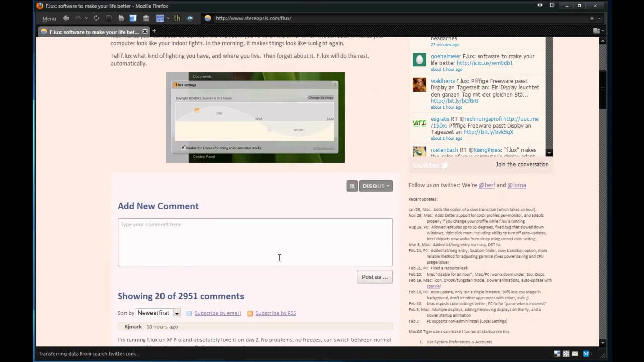Reload the page with the Reload icon
This screenshot has height=362, width=644.
[x=96, y=18]
